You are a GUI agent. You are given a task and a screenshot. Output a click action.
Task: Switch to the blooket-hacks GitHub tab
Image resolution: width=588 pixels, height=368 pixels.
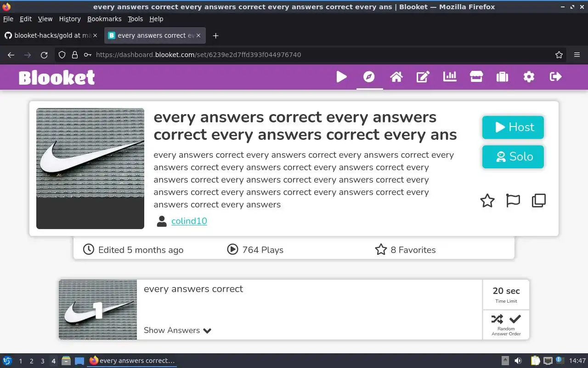[x=51, y=35]
